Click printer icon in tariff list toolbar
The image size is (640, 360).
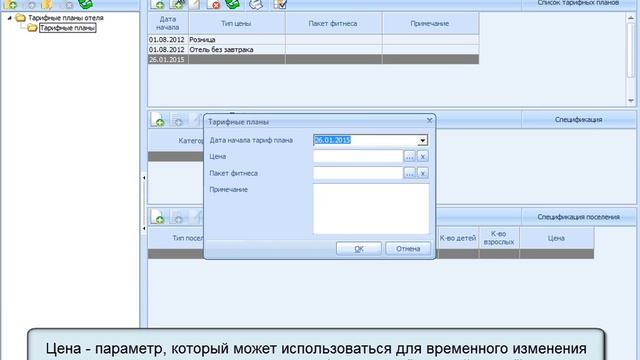[x=256, y=4]
